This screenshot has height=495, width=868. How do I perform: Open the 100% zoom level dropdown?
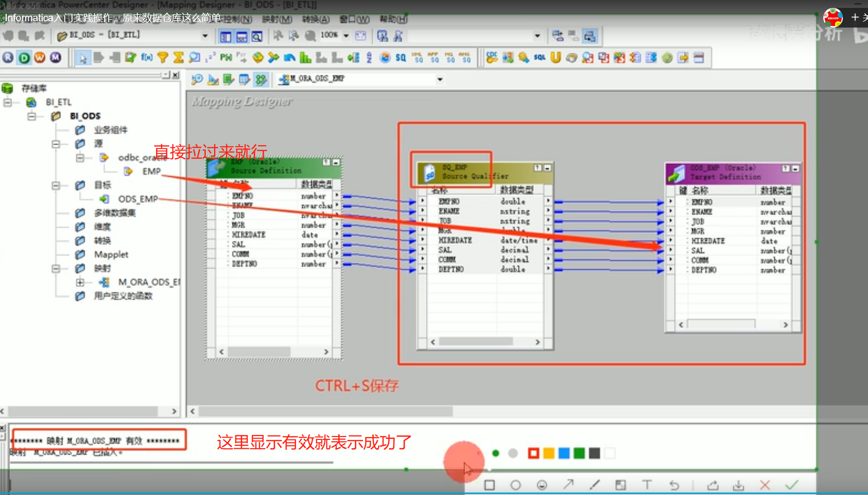point(346,35)
